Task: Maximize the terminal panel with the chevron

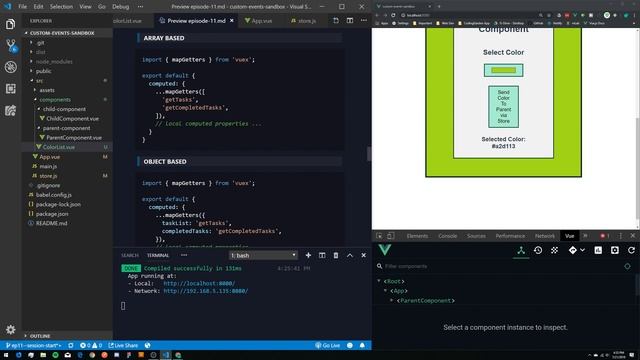Action: point(350,255)
